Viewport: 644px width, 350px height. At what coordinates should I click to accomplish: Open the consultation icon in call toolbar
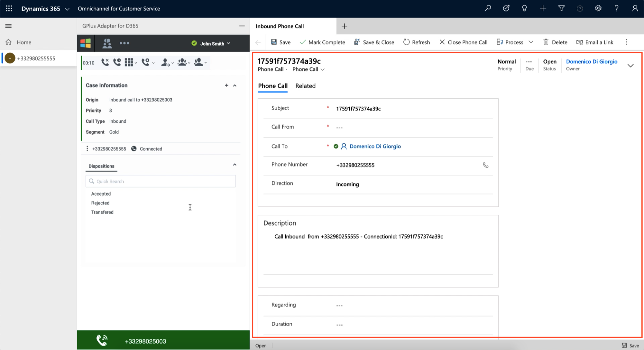[198, 62]
